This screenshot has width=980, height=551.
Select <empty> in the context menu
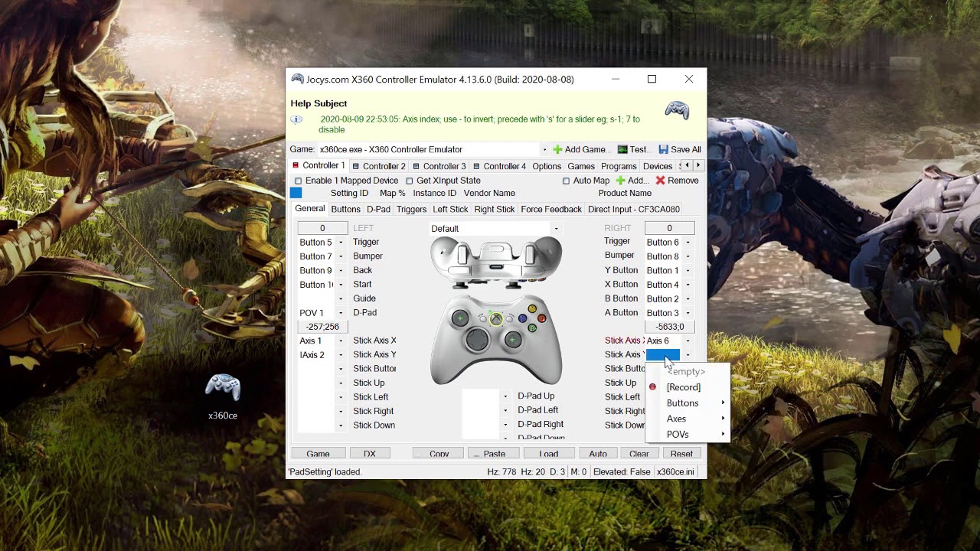(686, 372)
